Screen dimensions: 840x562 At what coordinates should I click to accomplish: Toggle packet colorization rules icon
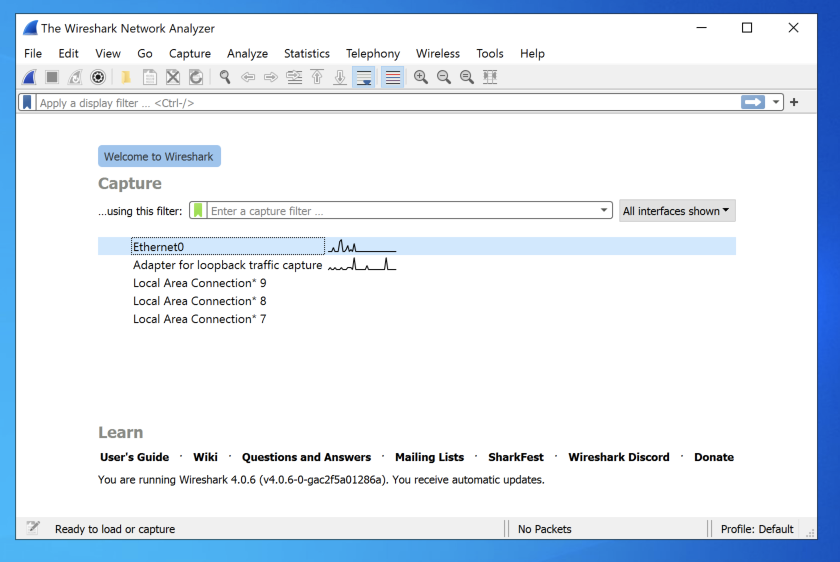(393, 77)
